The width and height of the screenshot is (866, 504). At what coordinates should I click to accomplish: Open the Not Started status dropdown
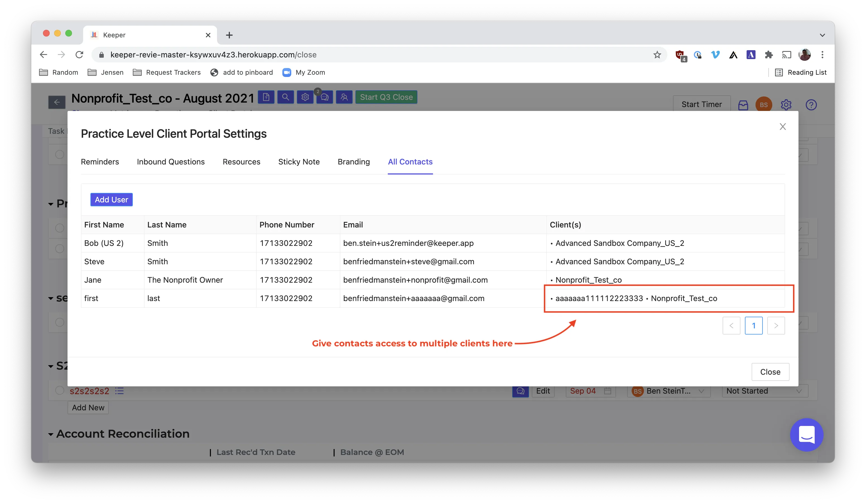pyautogui.click(x=765, y=391)
